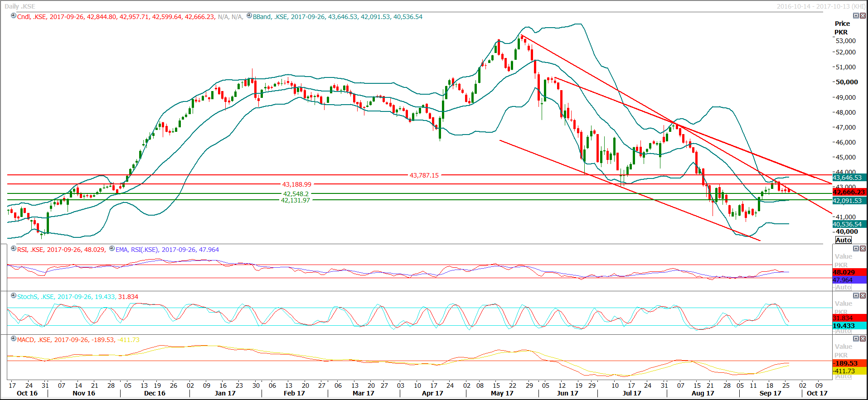
Task: Click the clock icon beside BBand legend
Action: pos(249,16)
